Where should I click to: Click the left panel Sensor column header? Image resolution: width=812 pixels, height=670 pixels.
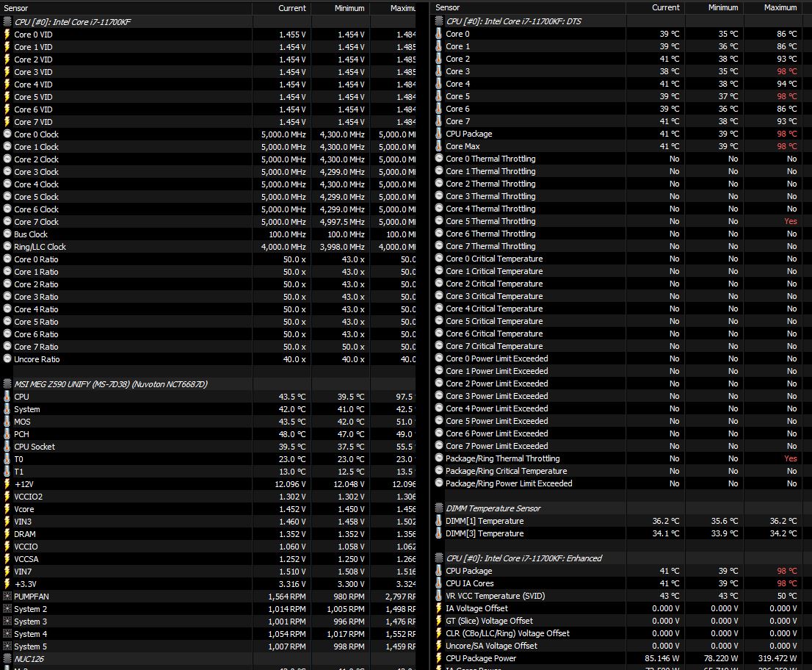coord(126,8)
